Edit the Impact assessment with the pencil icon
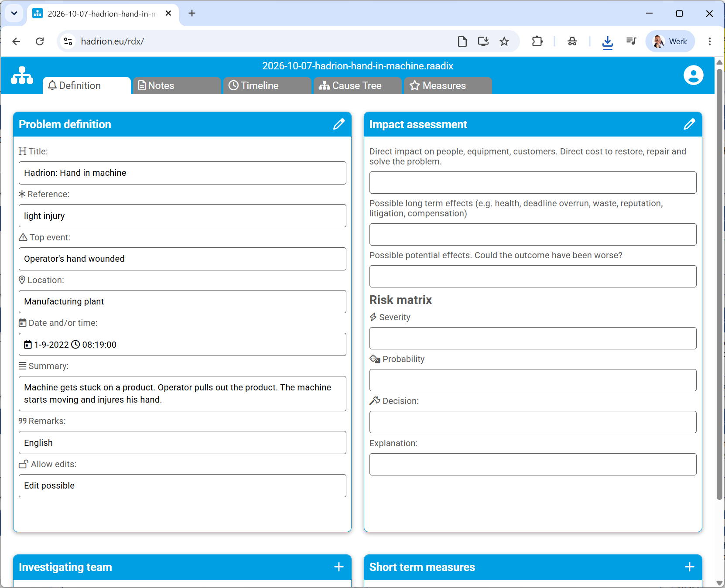 click(689, 124)
